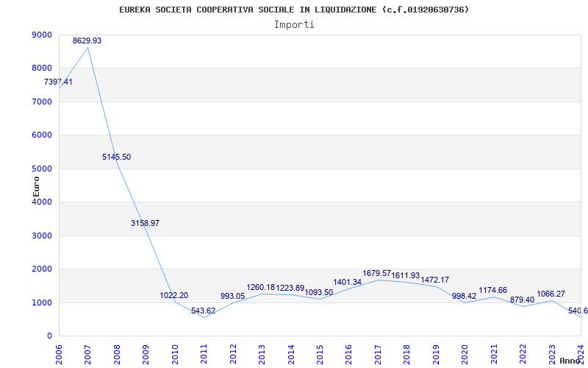Select the 1223.89 data label
This screenshot has height=368, width=588.
coord(290,288)
